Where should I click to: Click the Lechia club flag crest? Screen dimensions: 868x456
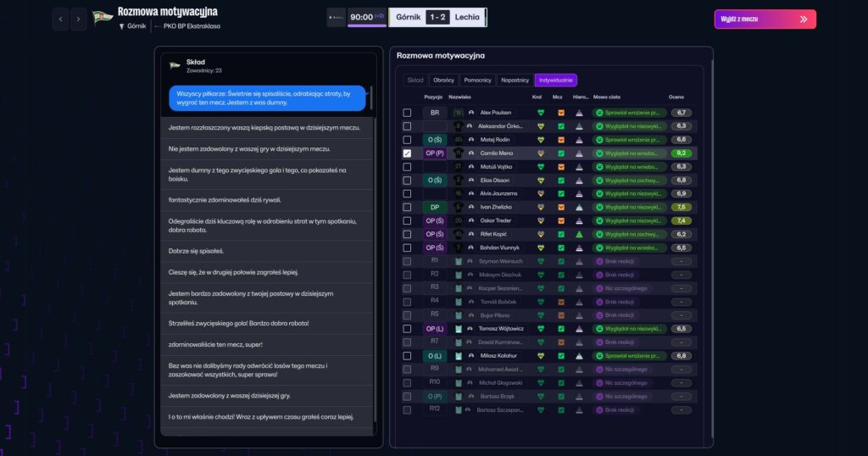103,18
